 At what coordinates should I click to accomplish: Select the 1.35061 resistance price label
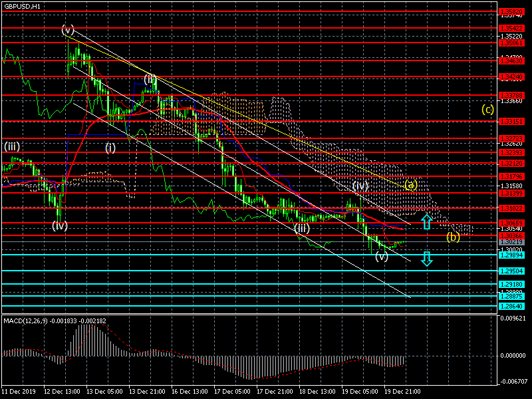point(511,43)
